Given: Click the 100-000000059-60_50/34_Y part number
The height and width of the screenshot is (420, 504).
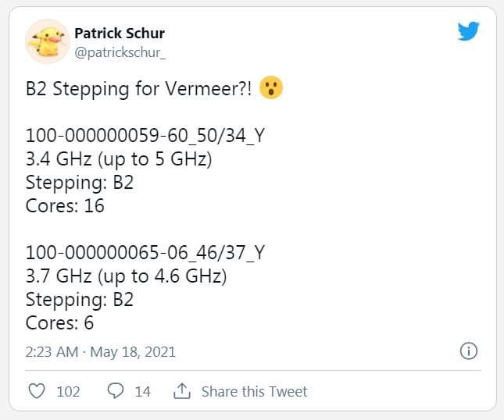Looking at the screenshot, I should tap(145, 134).
